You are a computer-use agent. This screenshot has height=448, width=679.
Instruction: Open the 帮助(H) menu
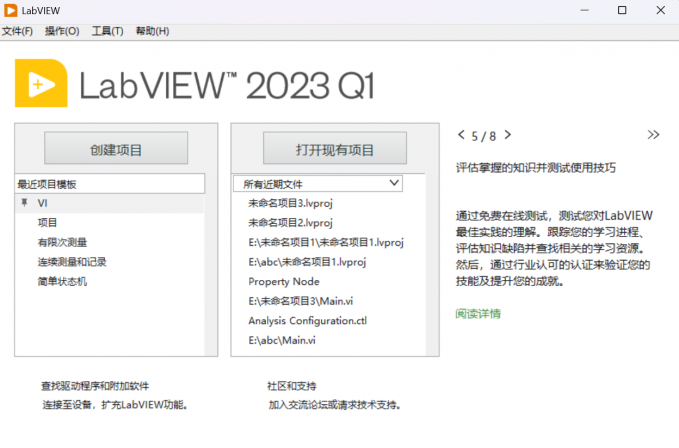click(x=152, y=31)
